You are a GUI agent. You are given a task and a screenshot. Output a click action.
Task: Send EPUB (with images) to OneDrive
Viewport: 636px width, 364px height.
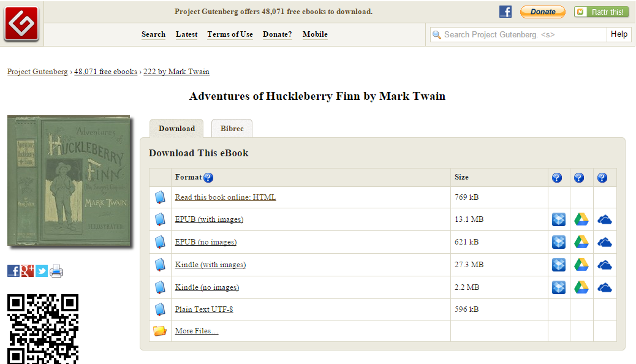604,220
